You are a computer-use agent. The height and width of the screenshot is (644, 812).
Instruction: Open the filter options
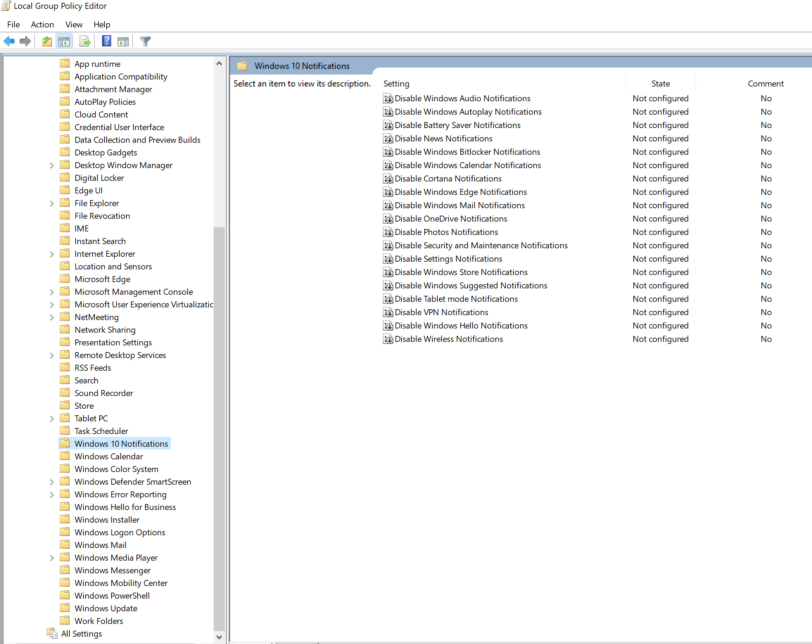tap(145, 41)
